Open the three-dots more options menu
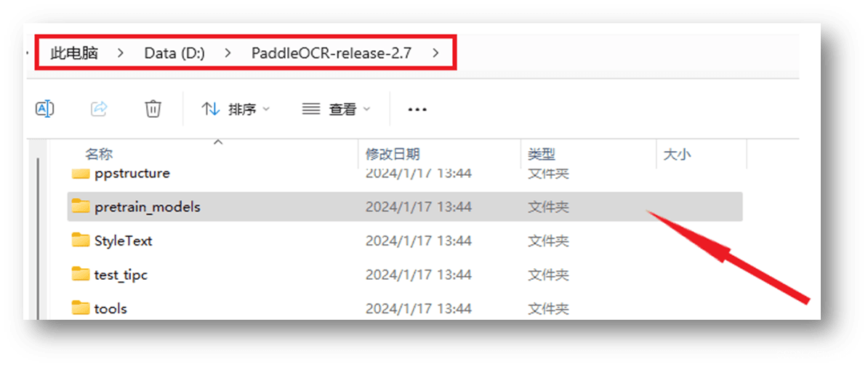868x367 pixels. click(417, 110)
